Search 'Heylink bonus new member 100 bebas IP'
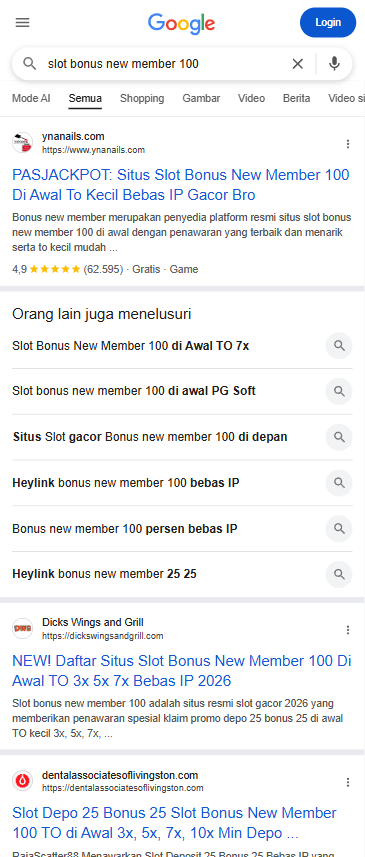 click(126, 483)
